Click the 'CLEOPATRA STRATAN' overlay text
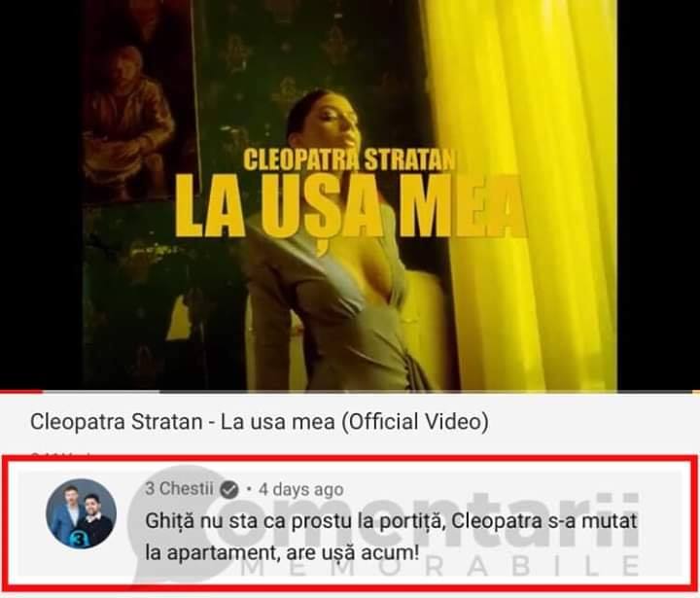This screenshot has height=598, width=700. coord(350,159)
